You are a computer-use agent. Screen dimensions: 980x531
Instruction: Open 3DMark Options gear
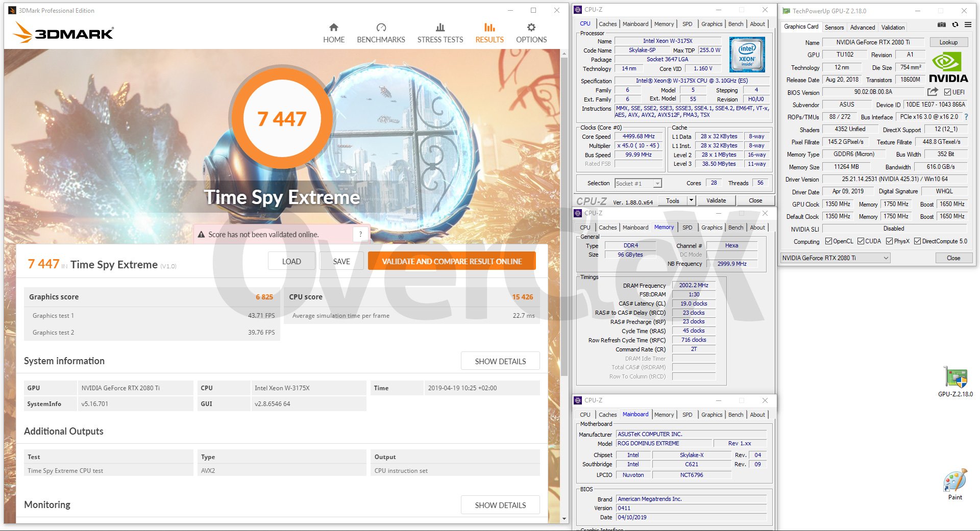(531, 33)
